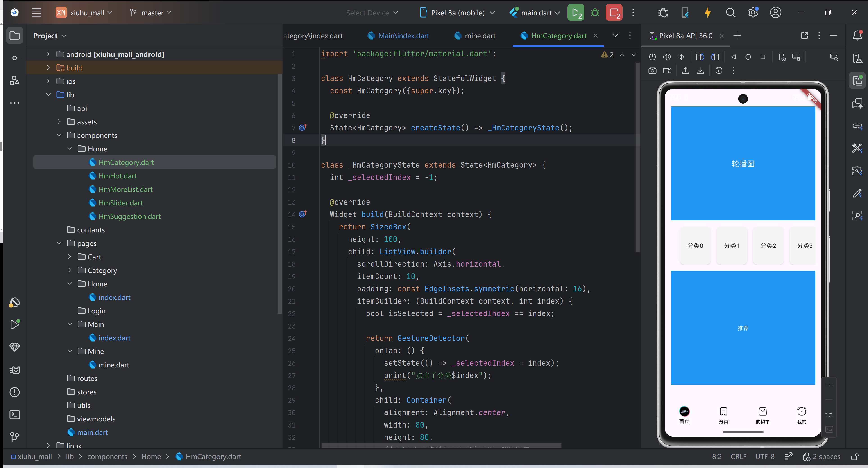Viewport: 868px width, 468px height.
Task: Open Problems tool window icon
Action: pos(14,392)
